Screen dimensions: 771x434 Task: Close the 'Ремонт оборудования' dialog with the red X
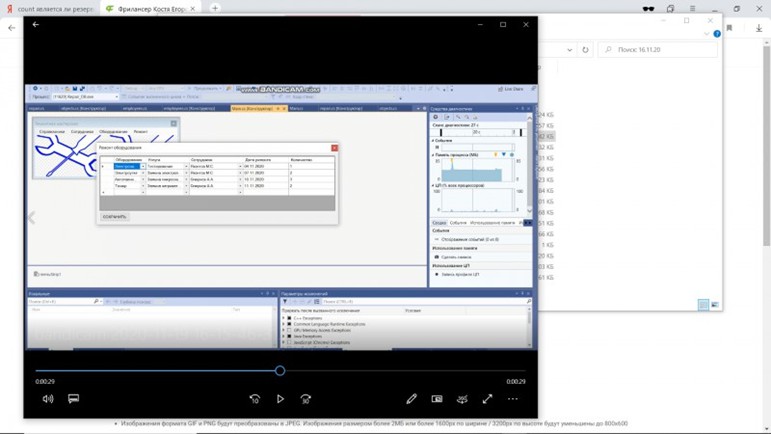[x=334, y=148]
